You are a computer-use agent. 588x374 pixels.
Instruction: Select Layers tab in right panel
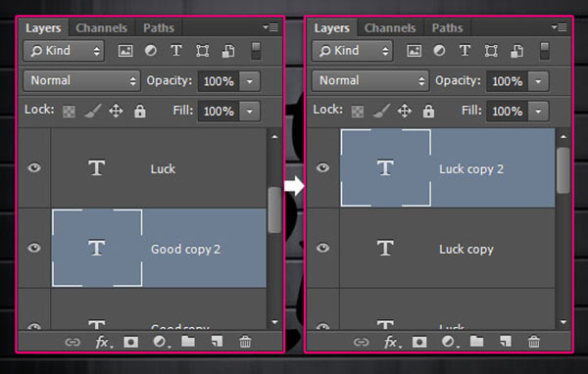[332, 28]
